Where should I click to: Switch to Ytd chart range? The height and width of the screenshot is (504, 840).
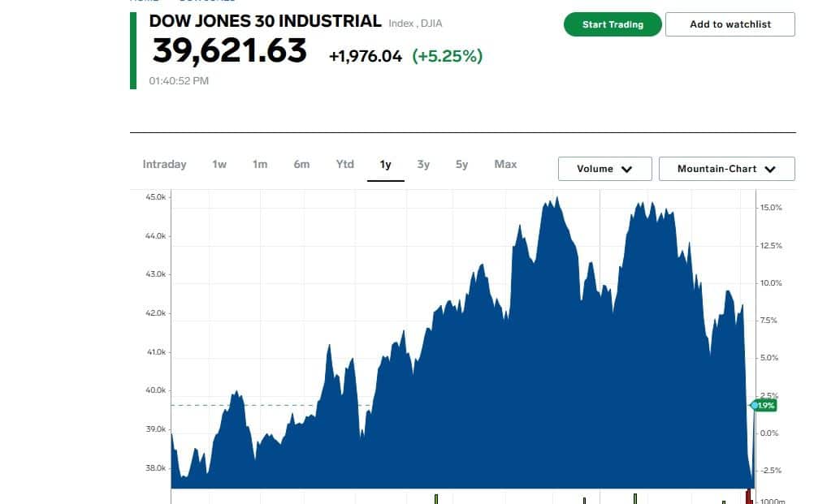coord(344,164)
